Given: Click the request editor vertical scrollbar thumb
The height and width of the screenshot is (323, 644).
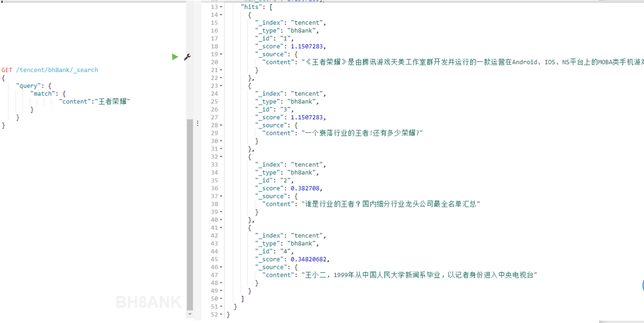Looking at the screenshot, I should click(x=189, y=215).
